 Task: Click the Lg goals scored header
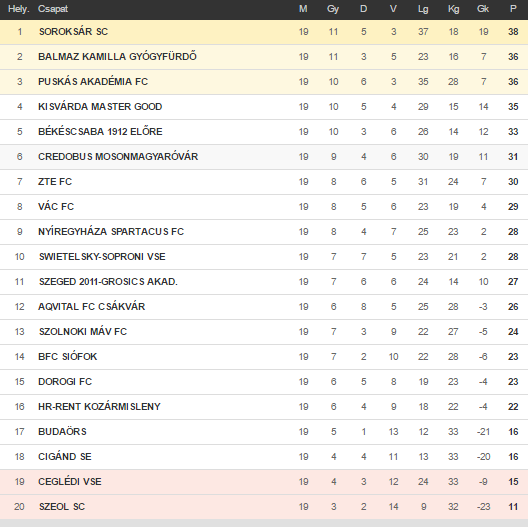tap(423, 9)
